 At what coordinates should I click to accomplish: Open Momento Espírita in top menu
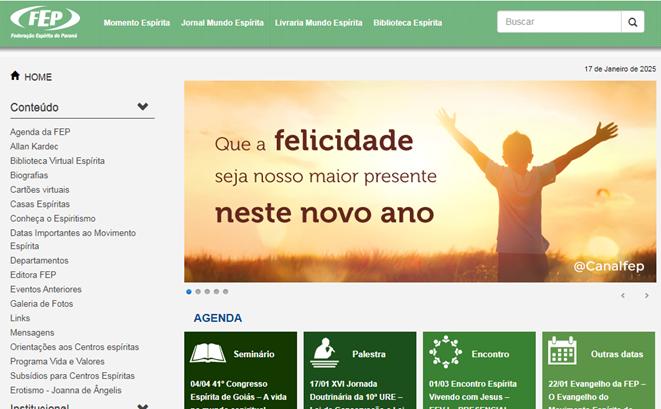pos(137,23)
